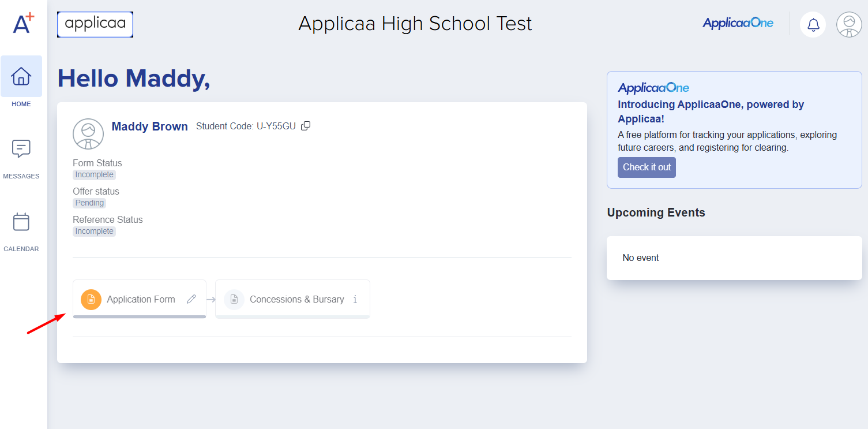Screen dimensions: 868x429
Task: Click the orange Application Form document icon
Action: 91,299
